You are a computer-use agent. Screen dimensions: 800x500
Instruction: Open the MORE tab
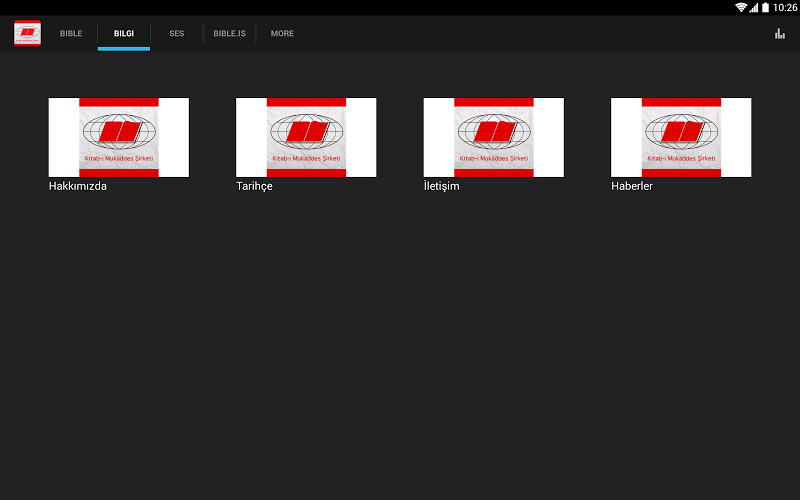(282, 34)
